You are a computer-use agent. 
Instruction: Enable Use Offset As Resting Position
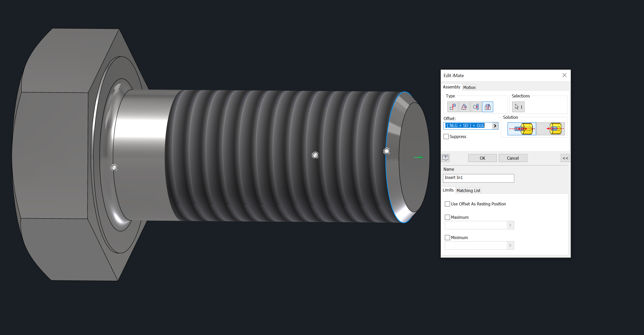[x=447, y=204]
